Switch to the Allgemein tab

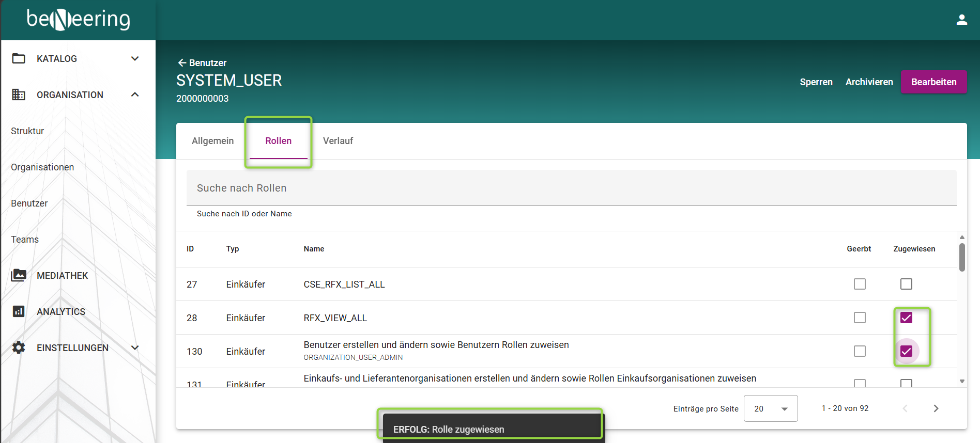212,141
